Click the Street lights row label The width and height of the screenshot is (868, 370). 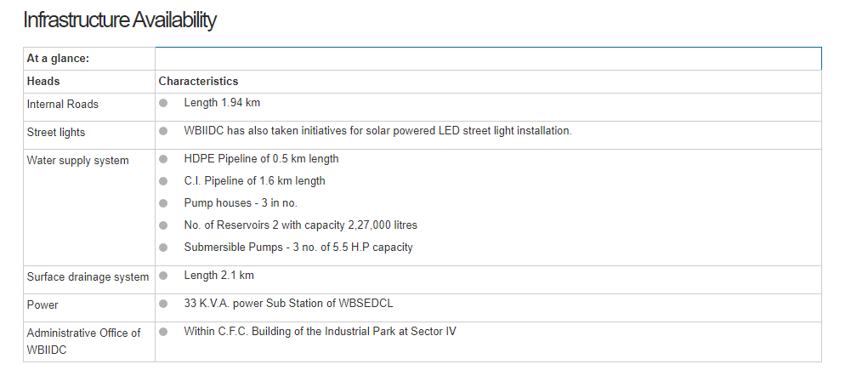click(56, 133)
